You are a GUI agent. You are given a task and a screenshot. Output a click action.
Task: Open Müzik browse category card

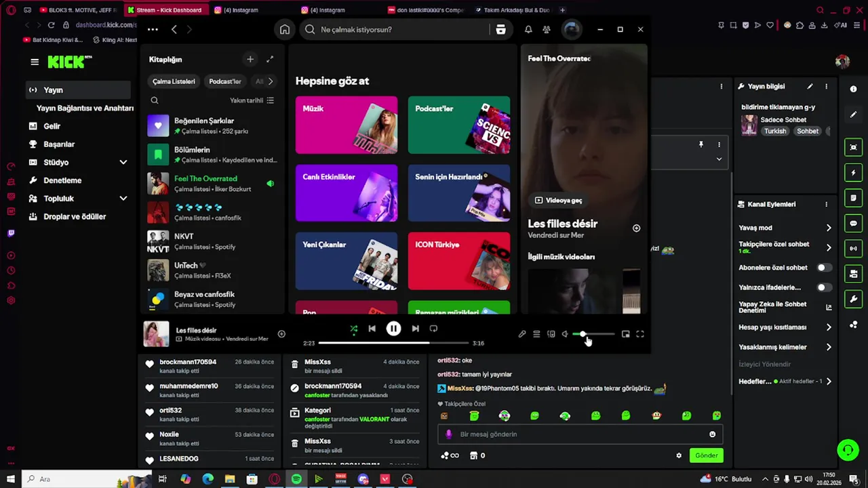(347, 125)
